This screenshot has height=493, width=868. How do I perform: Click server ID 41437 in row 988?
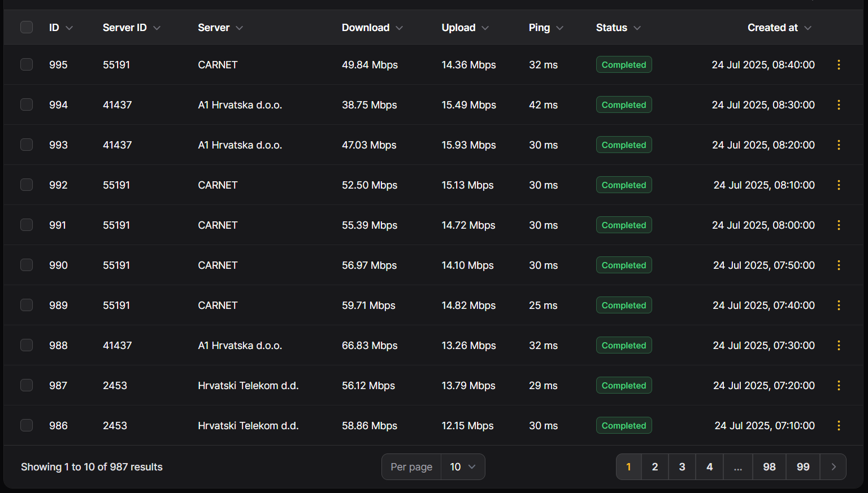[117, 346]
